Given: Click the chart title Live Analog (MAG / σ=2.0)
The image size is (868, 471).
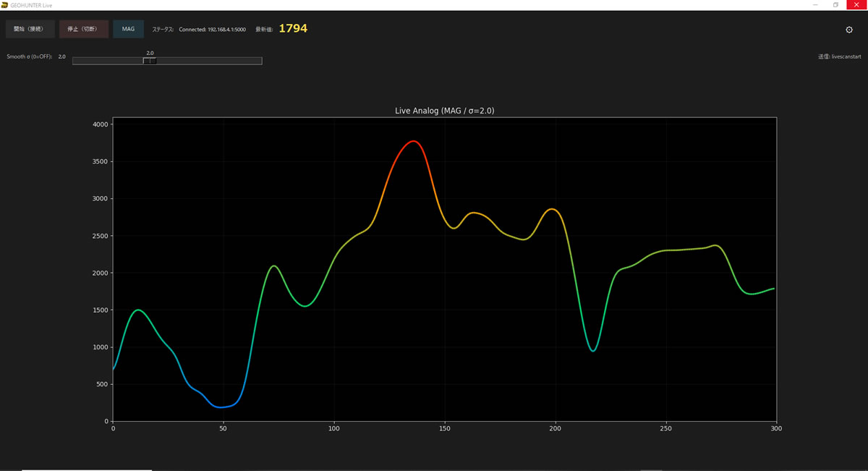Looking at the screenshot, I should [445, 111].
